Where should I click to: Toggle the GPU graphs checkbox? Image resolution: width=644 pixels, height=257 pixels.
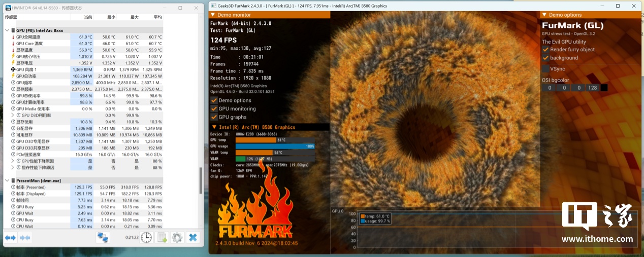coord(214,117)
